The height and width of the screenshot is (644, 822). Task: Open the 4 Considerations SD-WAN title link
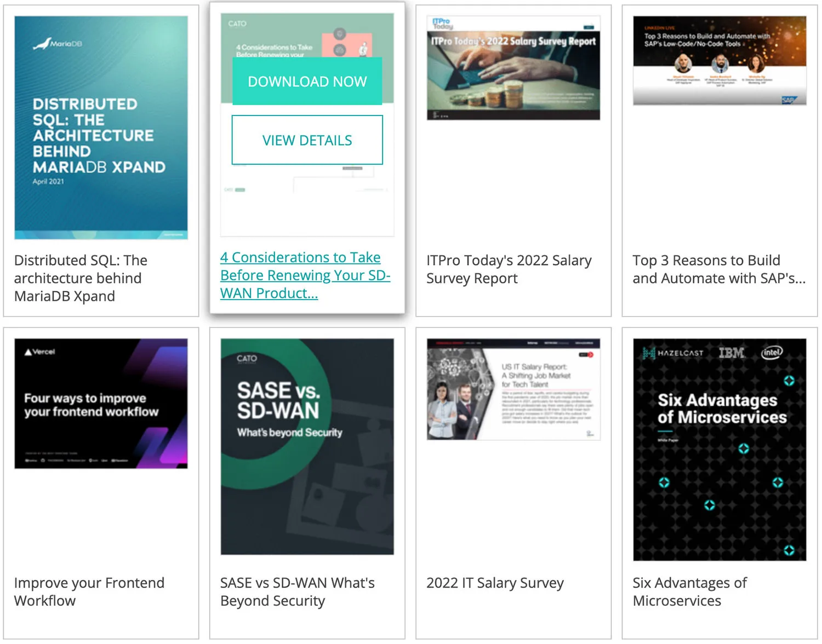305,275
